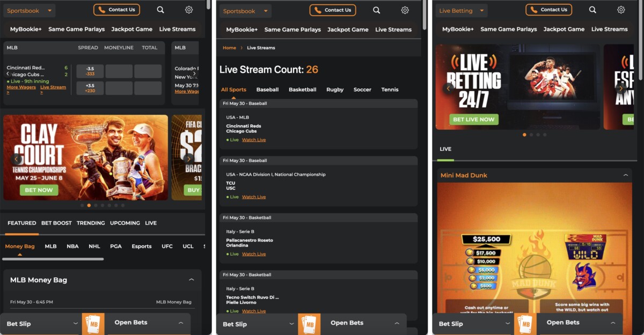Image resolution: width=644 pixels, height=335 pixels.
Task: Watch Live the TCU vs USC stream
Action: (254, 197)
